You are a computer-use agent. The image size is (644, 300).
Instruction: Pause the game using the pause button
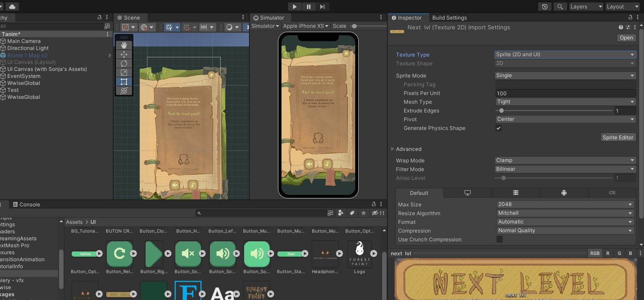tap(308, 7)
